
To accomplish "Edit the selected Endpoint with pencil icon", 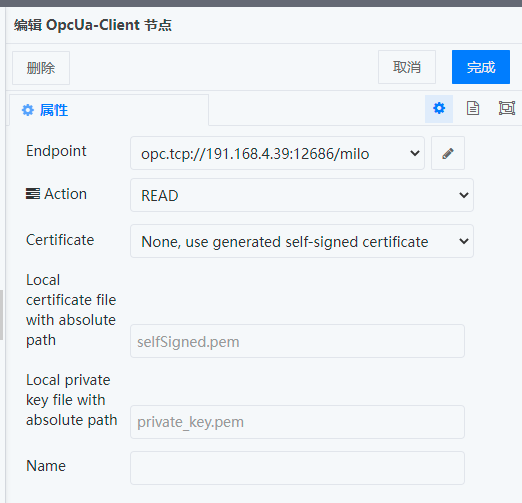I will click(448, 153).
